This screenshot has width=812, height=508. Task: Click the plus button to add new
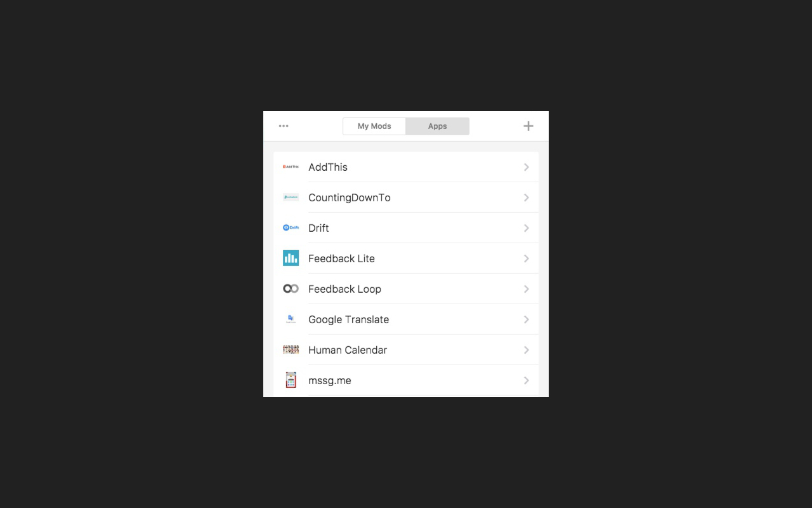[528, 126]
